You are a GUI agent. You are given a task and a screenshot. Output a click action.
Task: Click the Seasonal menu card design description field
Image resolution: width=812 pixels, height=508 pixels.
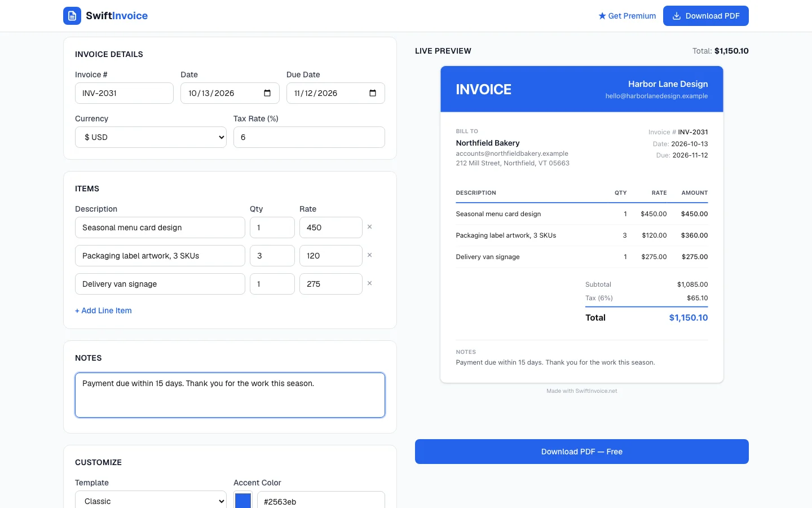click(x=160, y=227)
